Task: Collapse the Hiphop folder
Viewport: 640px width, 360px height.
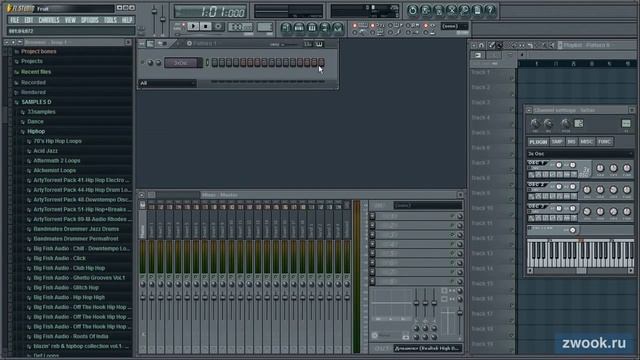Action: pyautogui.click(x=36, y=131)
